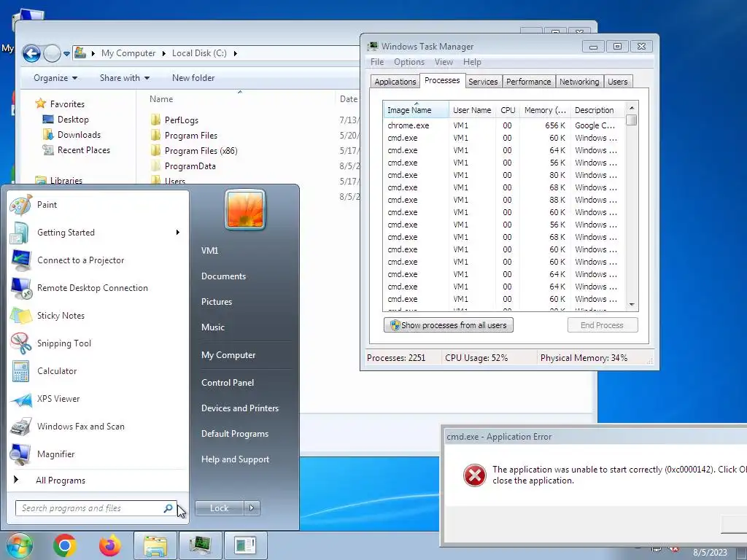Open the PerfLogs folder
747x560 pixels.
point(181,120)
